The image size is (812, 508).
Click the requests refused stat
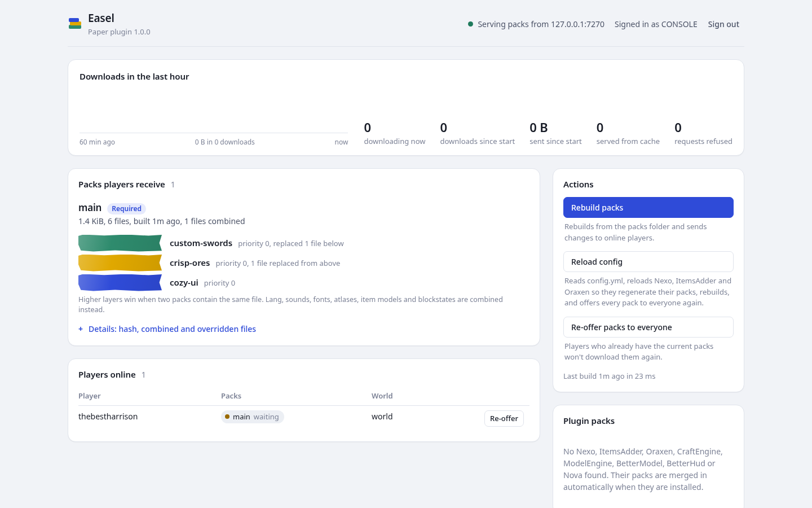pos(703,134)
